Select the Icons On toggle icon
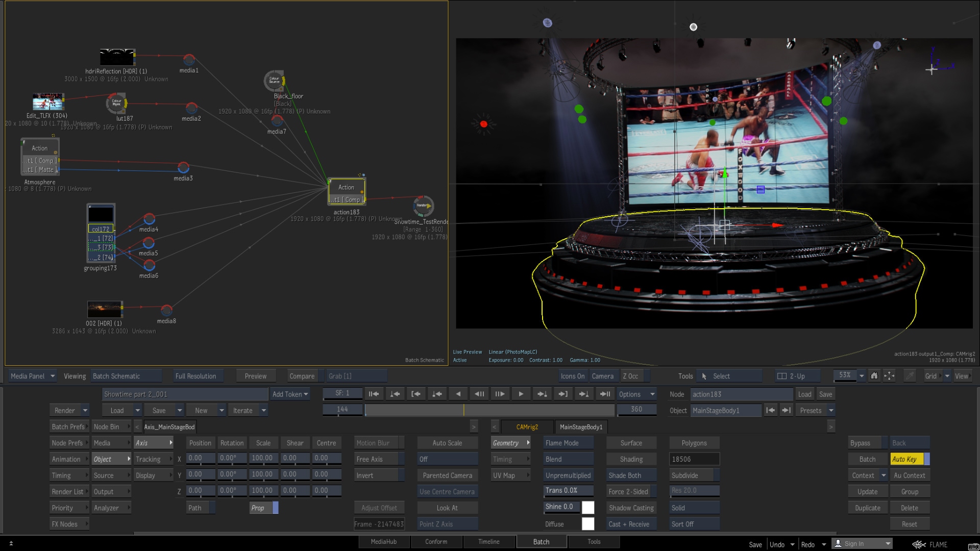Image resolution: width=980 pixels, height=551 pixels. pyautogui.click(x=572, y=376)
